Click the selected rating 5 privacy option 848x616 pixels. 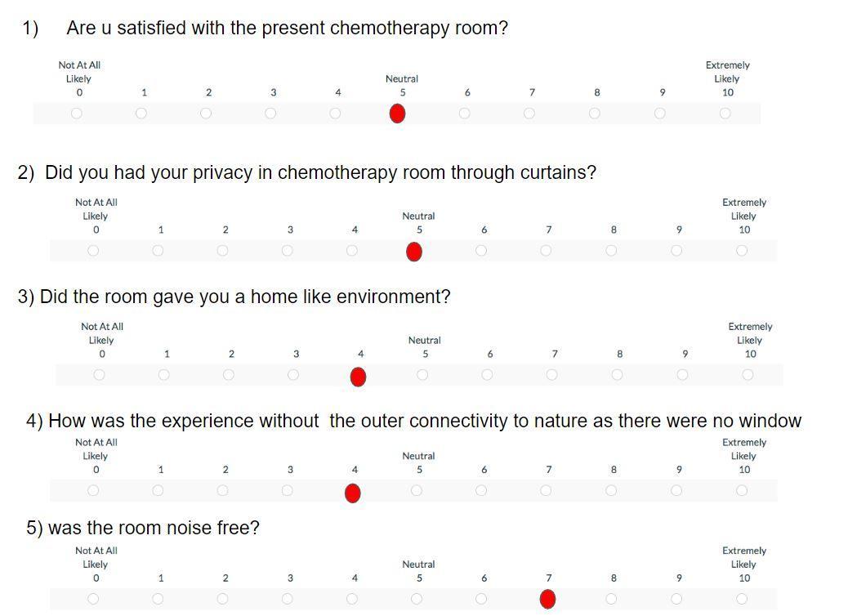click(414, 252)
